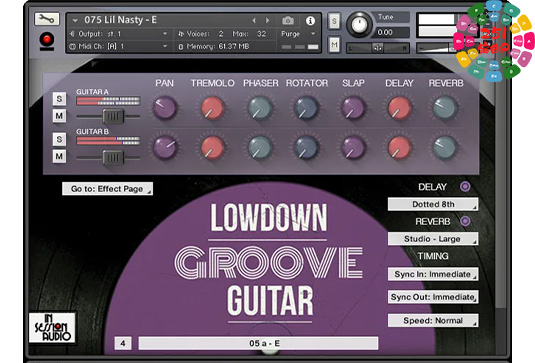The width and height of the screenshot is (535, 363).
Task: Turn the Guitar B Slap knob
Action: pos(353,147)
